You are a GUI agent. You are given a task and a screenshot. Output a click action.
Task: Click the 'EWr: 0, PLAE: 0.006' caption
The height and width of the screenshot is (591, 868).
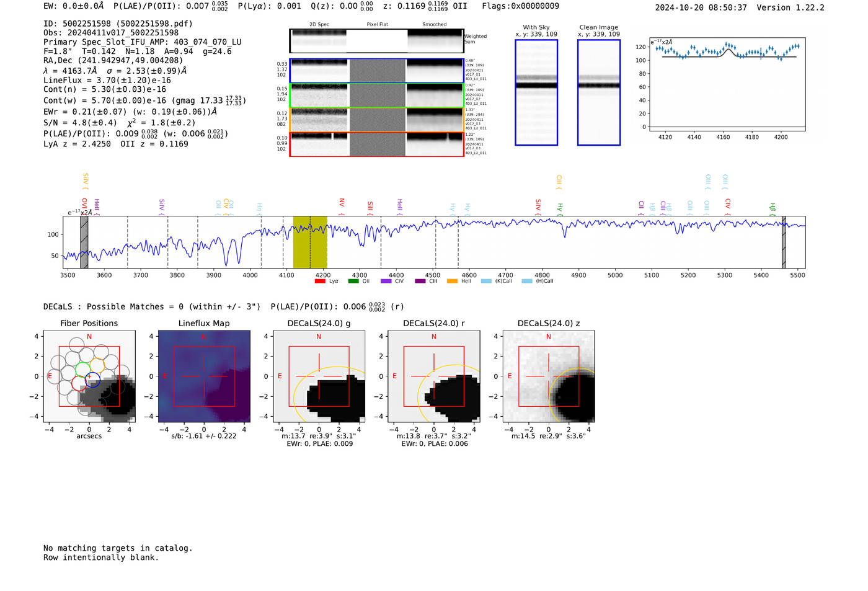tap(435, 444)
